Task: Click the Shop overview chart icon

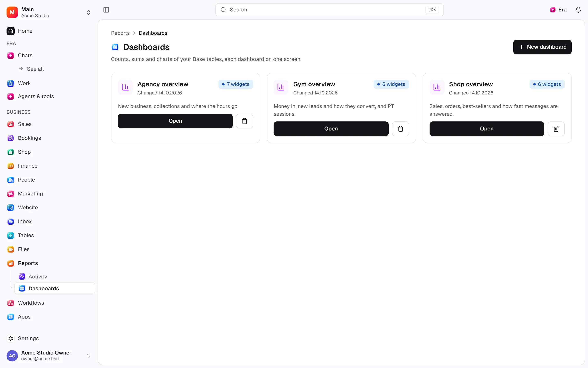Action: tap(437, 87)
